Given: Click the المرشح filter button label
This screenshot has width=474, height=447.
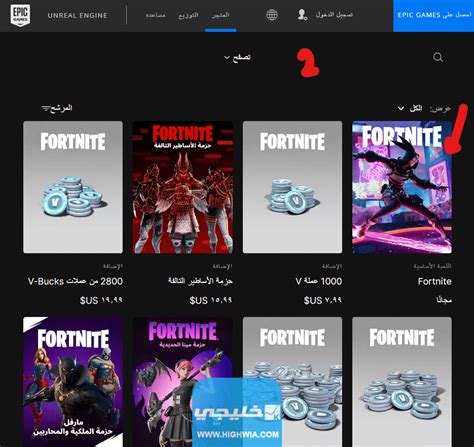Looking at the screenshot, I should tap(62, 108).
